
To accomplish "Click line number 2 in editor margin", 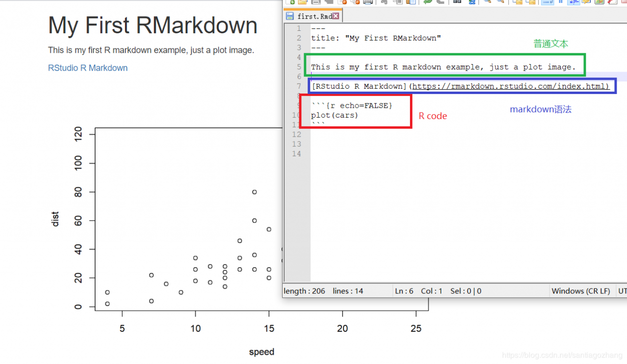I will [299, 38].
